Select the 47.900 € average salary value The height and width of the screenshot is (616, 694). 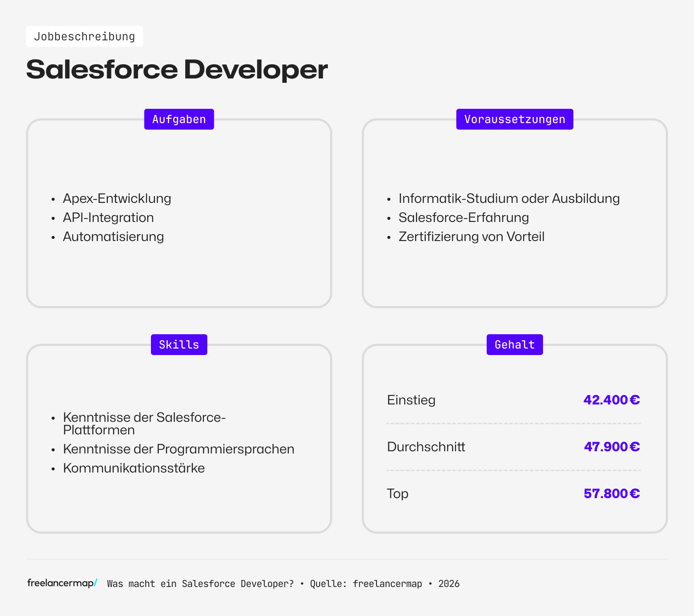[x=612, y=447]
